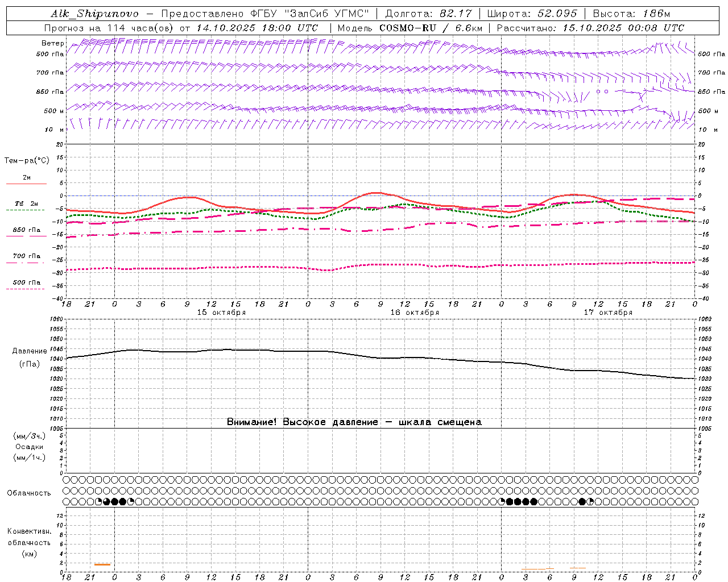Click the 15 октября date label

(221, 313)
